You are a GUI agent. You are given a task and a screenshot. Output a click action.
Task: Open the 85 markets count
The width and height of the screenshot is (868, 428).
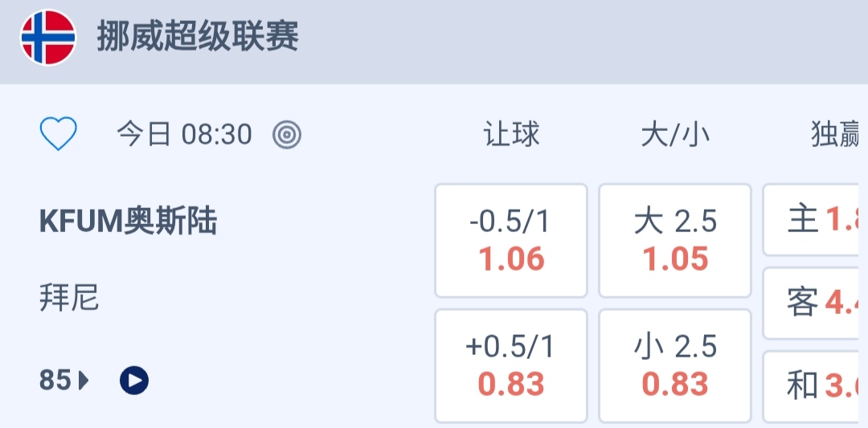click(x=55, y=380)
